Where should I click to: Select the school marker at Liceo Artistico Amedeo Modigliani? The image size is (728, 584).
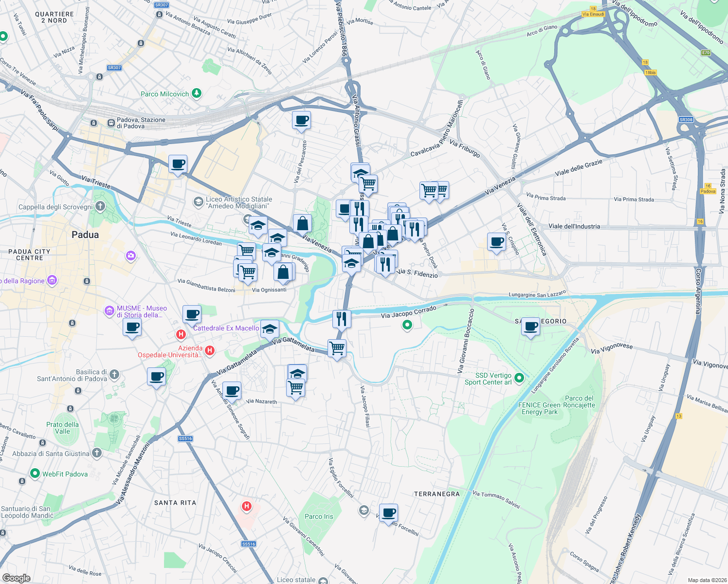pyautogui.click(x=199, y=202)
